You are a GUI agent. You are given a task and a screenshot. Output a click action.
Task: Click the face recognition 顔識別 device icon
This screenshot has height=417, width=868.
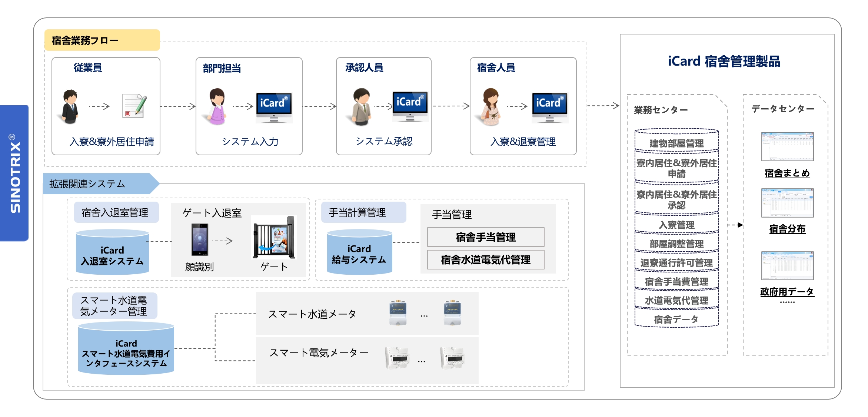(200, 239)
